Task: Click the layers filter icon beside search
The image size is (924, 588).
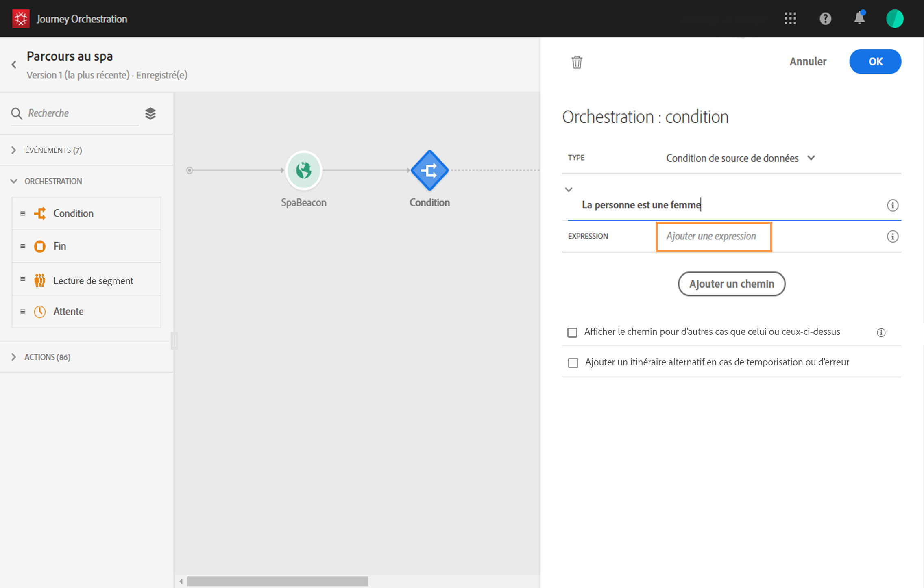Action: coord(150,113)
